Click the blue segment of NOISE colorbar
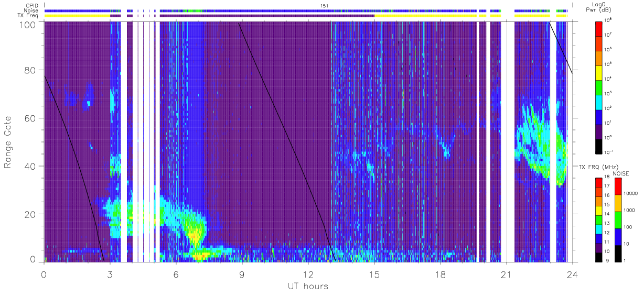This screenshot has height=297, width=644. pos(618,236)
